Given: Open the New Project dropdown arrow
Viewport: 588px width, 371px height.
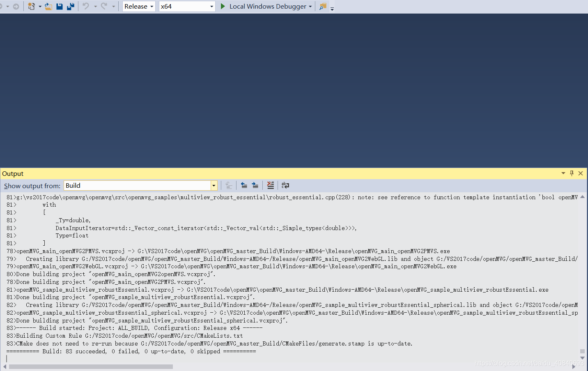Looking at the screenshot, I should click(x=40, y=7).
